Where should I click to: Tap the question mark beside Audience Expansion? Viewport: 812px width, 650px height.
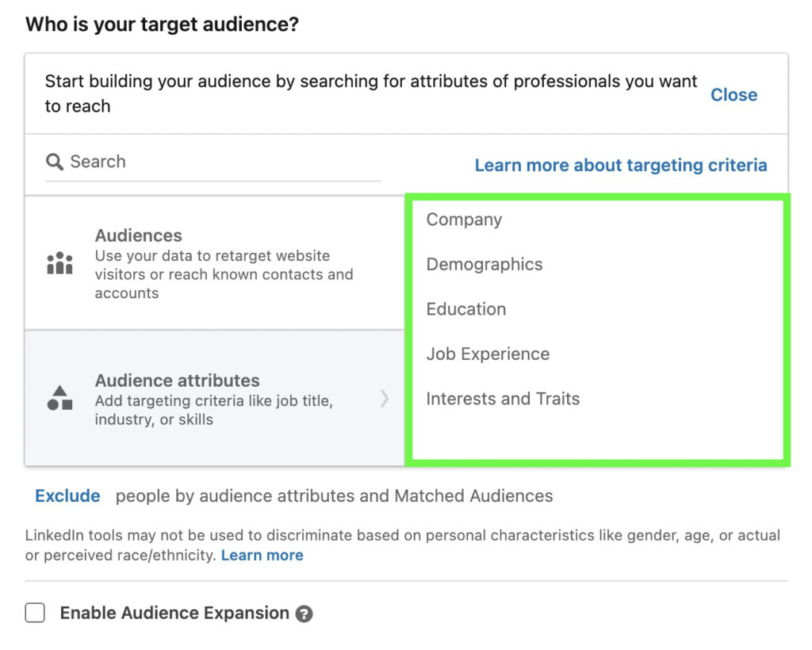[304, 613]
